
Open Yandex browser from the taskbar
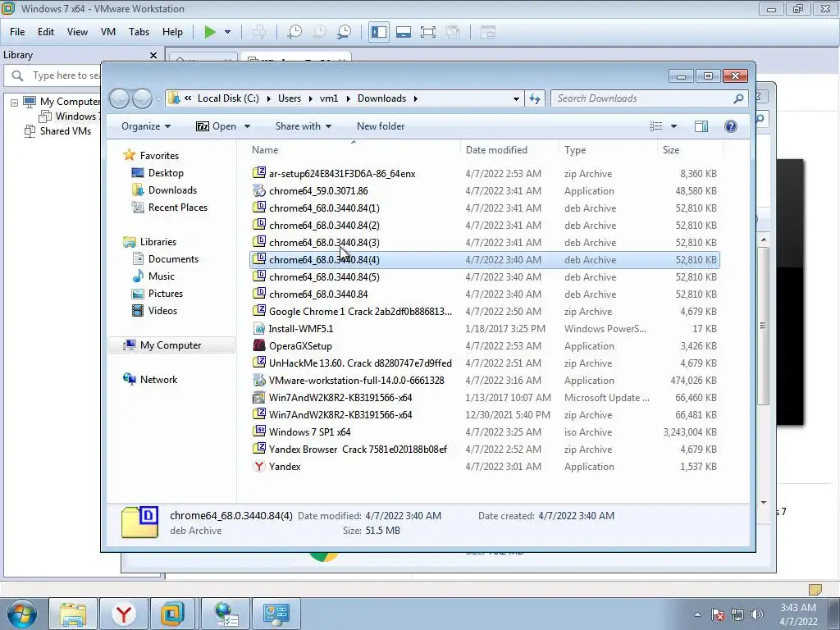point(125,614)
